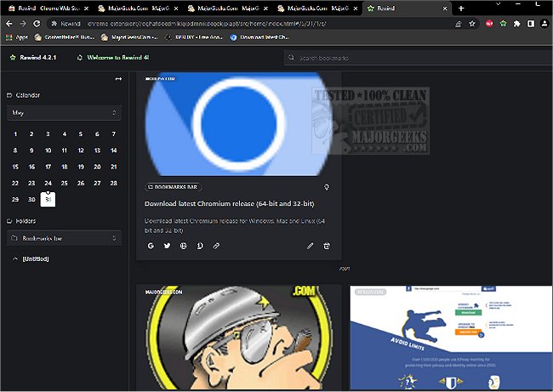This screenshot has width=553, height=392.
Task: Search Google for the Chromium bookmark
Action: [151, 246]
